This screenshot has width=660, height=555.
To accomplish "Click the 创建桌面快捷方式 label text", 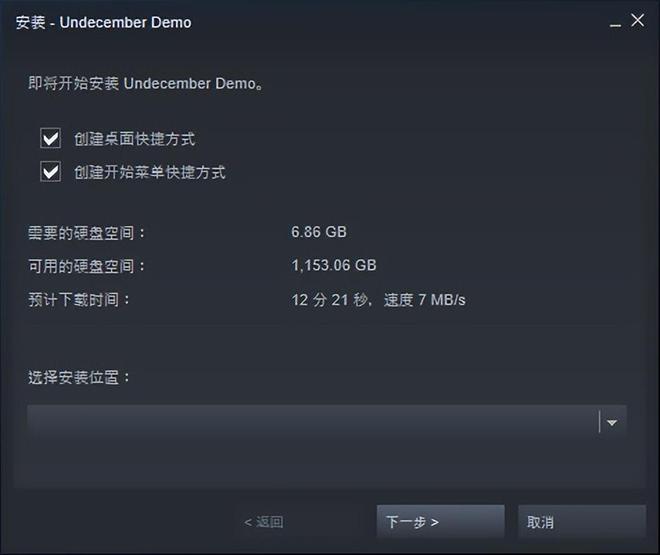I will [135, 139].
